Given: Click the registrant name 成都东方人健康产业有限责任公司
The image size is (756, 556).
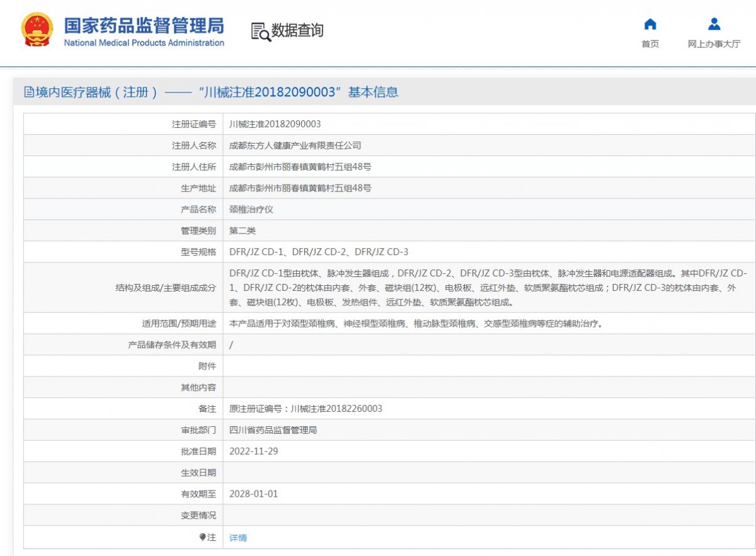Looking at the screenshot, I should click(295, 145).
